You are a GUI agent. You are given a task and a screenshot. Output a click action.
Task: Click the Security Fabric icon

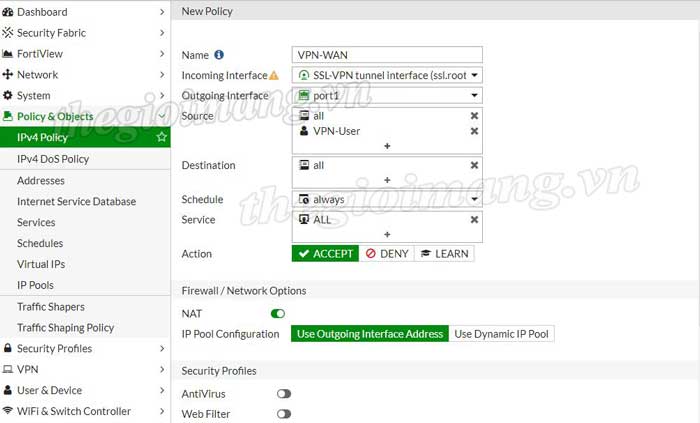[8, 33]
